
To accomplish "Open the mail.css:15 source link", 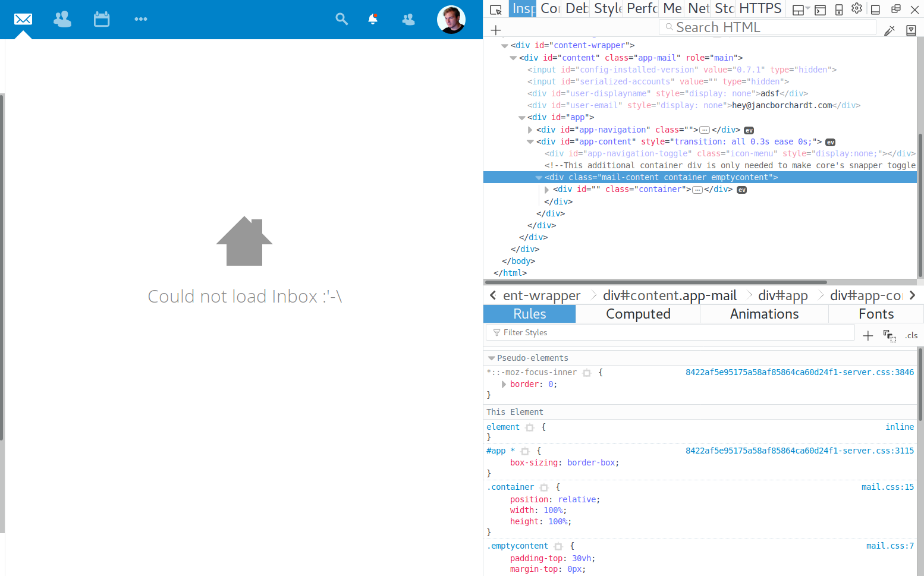I will click(888, 487).
